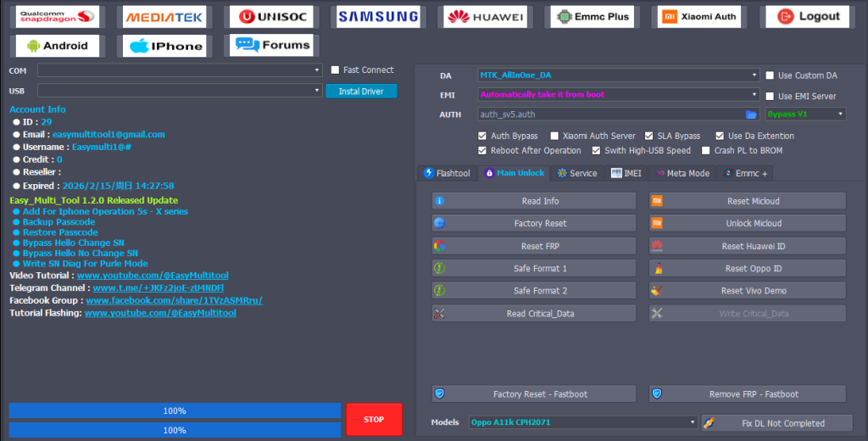Run the Reset Oppo ID operation

(x=748, y=268)
